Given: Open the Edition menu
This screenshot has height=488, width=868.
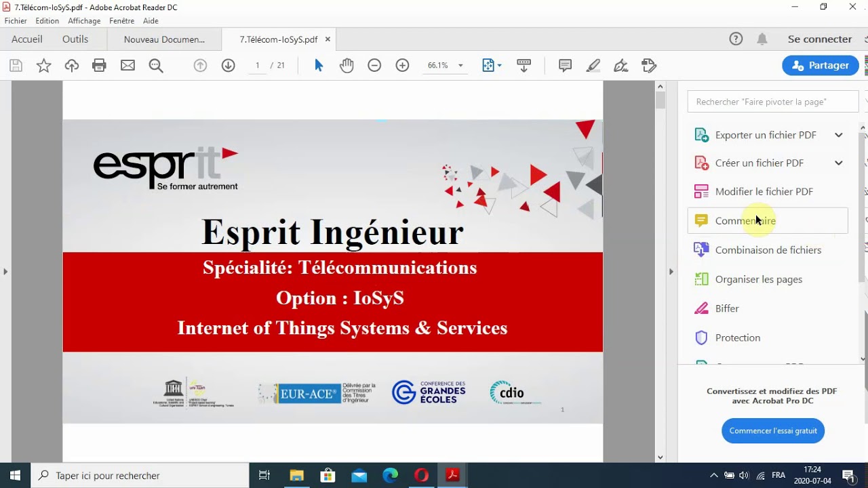Looking at the screenshot, I should [47, 21].
